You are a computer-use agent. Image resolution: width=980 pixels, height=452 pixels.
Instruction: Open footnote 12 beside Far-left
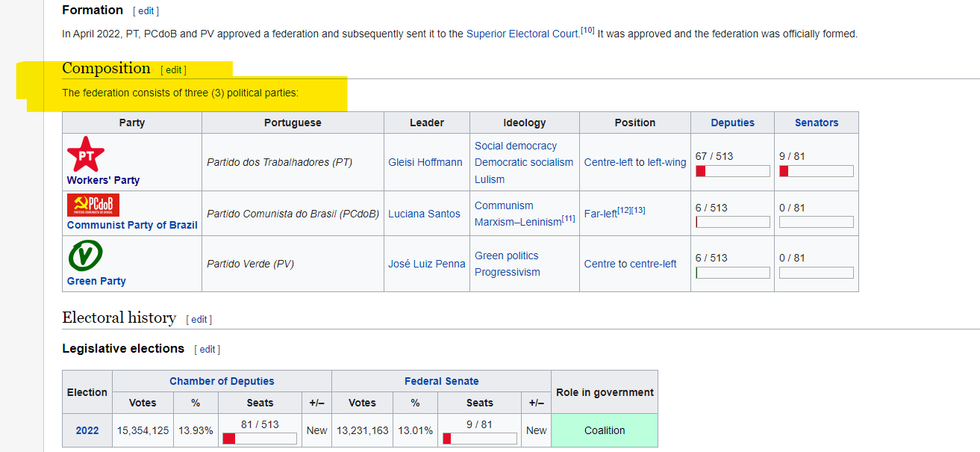click(x=625, y=210)
